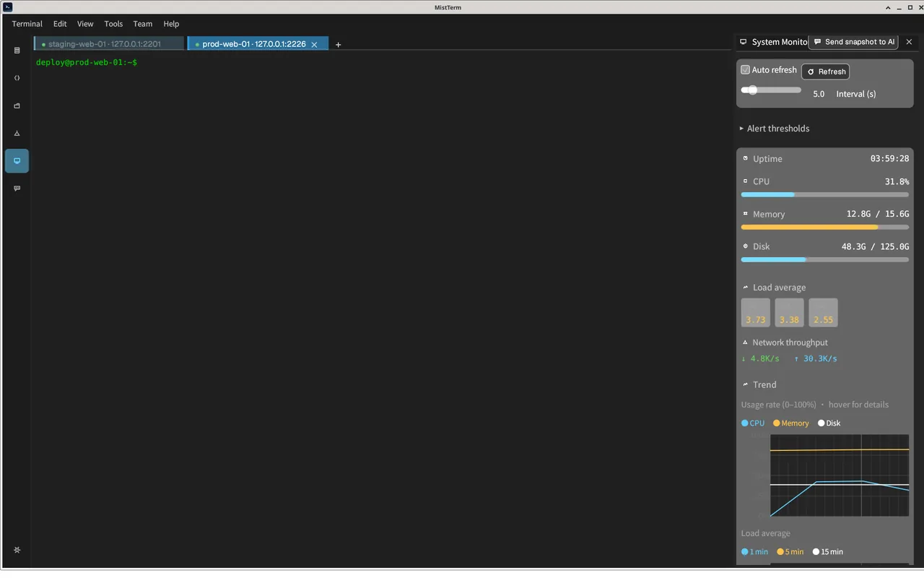The image size is (924, 578).
Task: Click the terminal prompt deploy@prod-web-01
Action: tap(87, 63)
